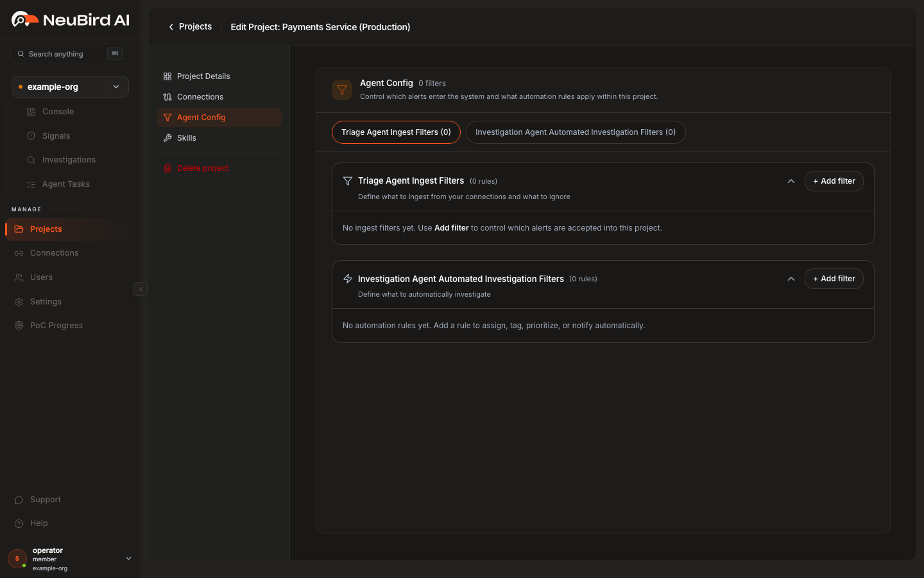924x578 pixels.
Task: Click the search magnifier icon
Action: [21, 54]
